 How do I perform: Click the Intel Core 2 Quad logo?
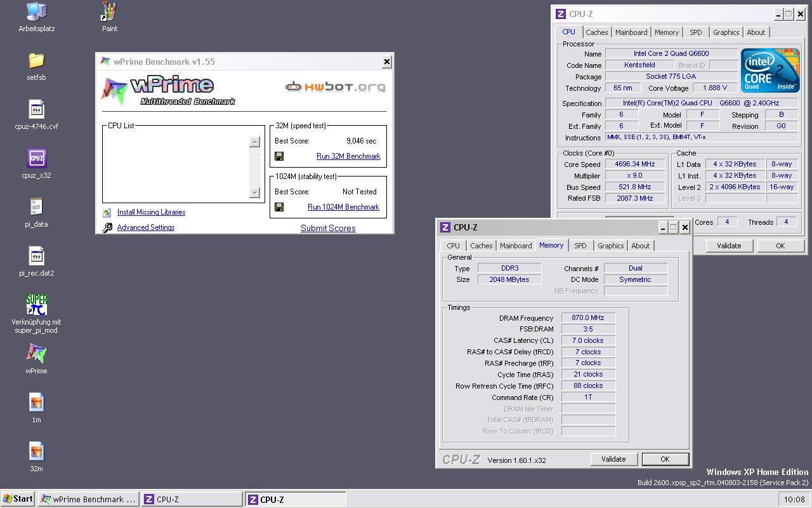point(770,70)
